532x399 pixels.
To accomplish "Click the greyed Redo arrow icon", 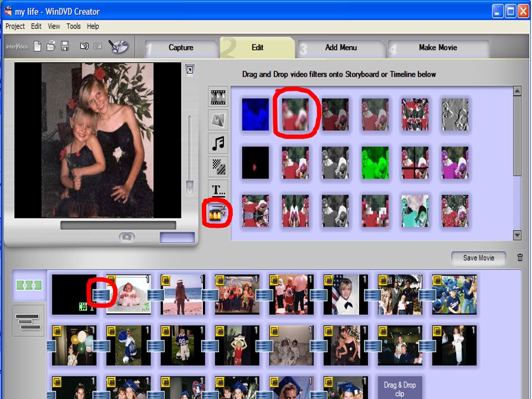I will coord(98,46).
